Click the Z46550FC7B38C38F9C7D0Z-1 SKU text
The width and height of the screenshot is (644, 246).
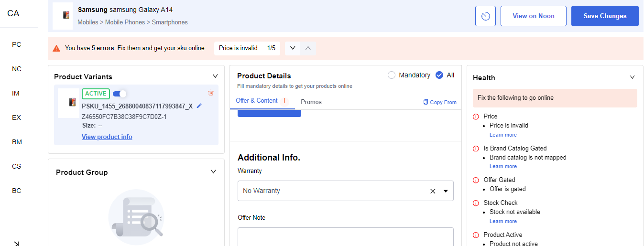pyautogui.click(x=124, y=117)
